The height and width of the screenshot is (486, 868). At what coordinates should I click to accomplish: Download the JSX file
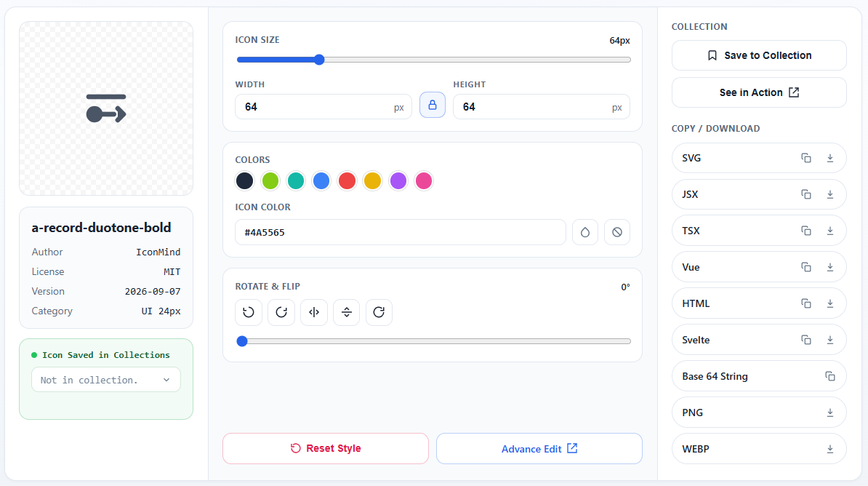pos(829,194)
